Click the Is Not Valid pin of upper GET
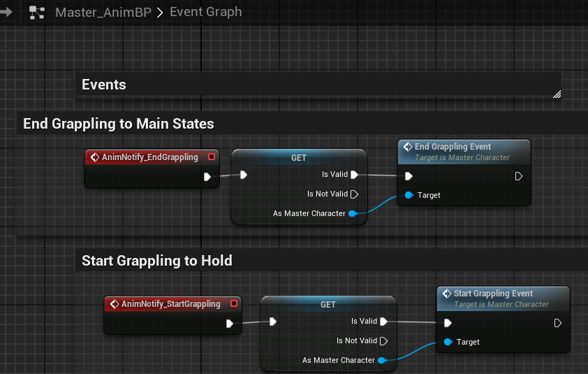588x374 pixels. pos(354,194)
